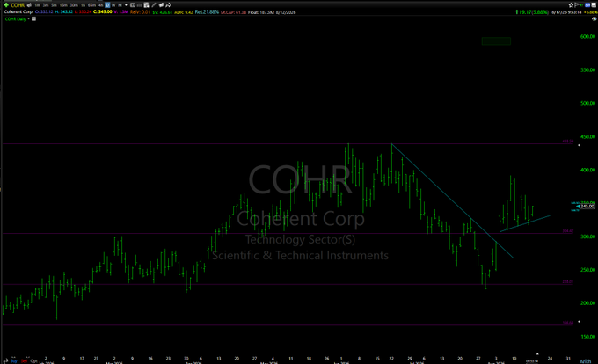Click the blue icon at top right

[587, 5]
